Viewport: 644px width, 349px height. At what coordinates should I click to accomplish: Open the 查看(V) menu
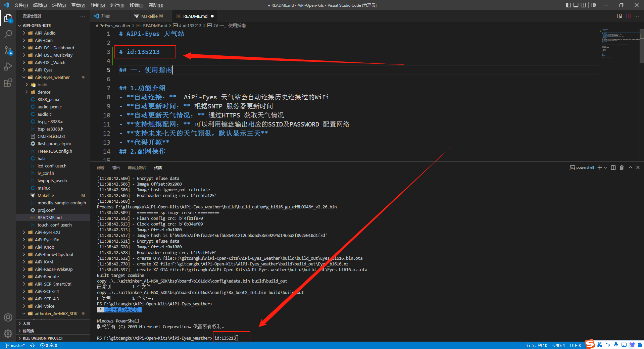click(78, 5)
